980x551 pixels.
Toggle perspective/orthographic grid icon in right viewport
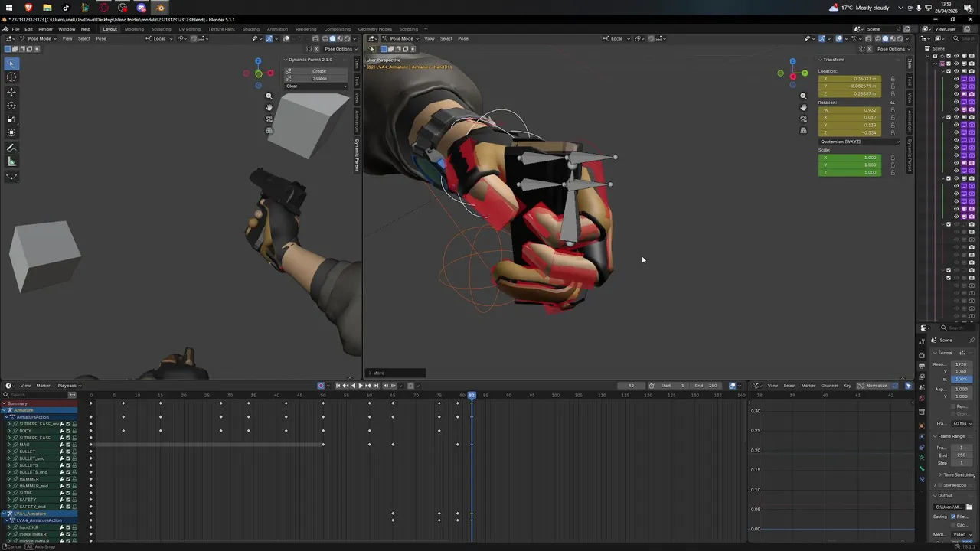[x=803, y=131]
